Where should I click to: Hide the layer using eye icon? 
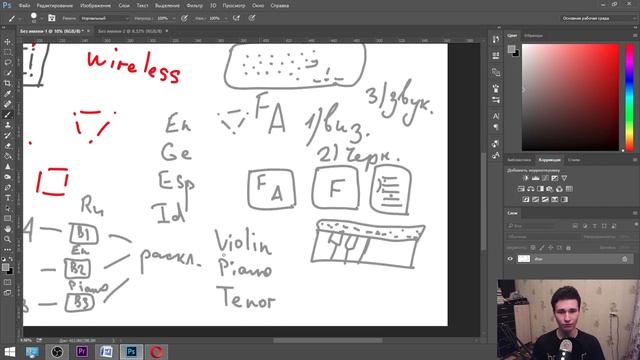pos(510,259)
